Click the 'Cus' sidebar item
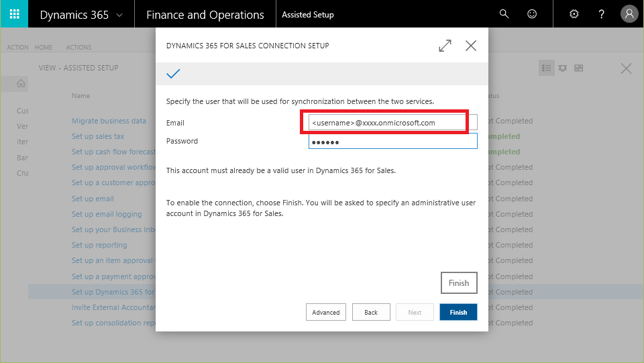The image size is (644, 363). point(23,111)
